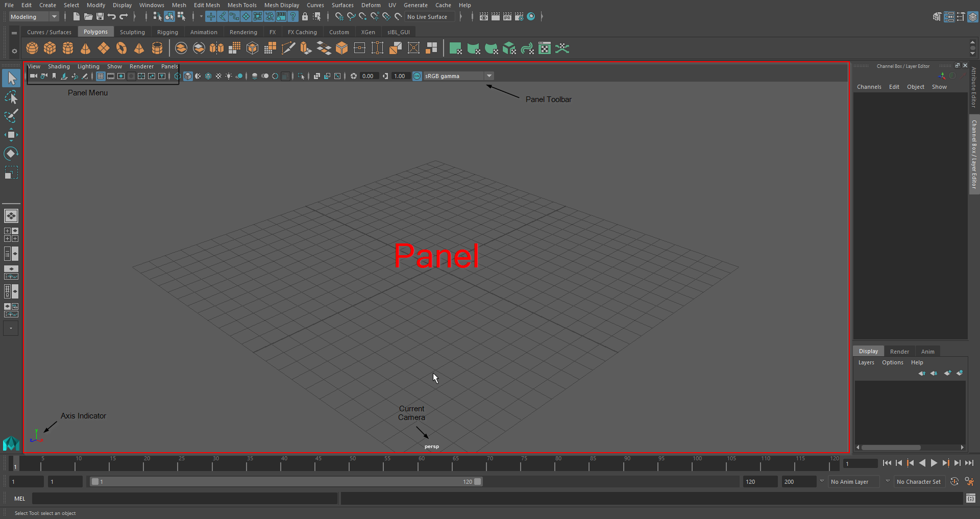
Task: Click the range slider end handle
Action: pos(478,481)
